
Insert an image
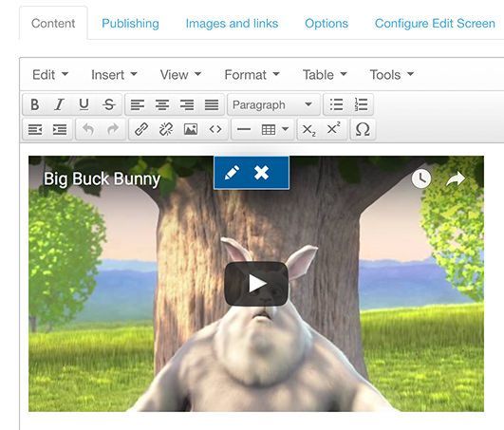(191, 129)
